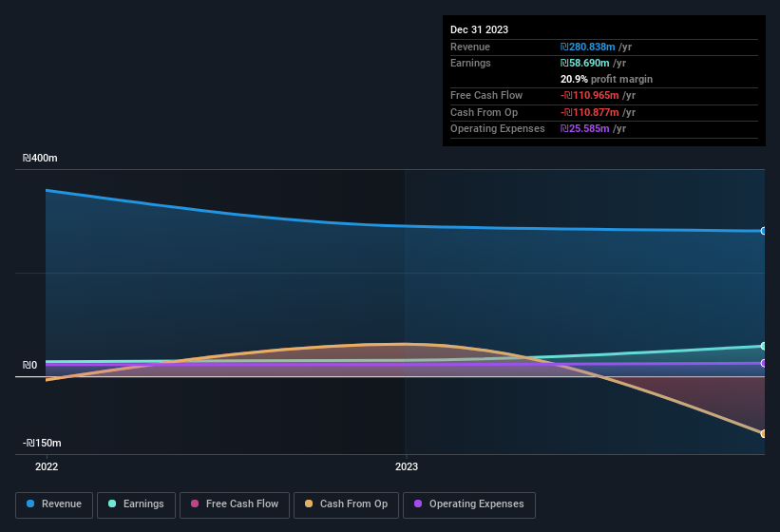
Task: Toggle the Earnings series legend button
Action: tap(136, 504)
